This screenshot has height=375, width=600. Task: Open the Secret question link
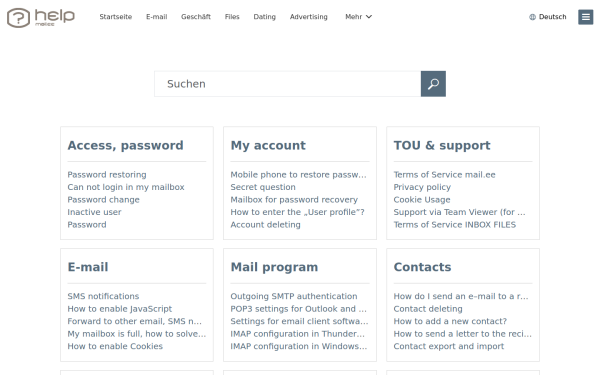coord(263,187)
